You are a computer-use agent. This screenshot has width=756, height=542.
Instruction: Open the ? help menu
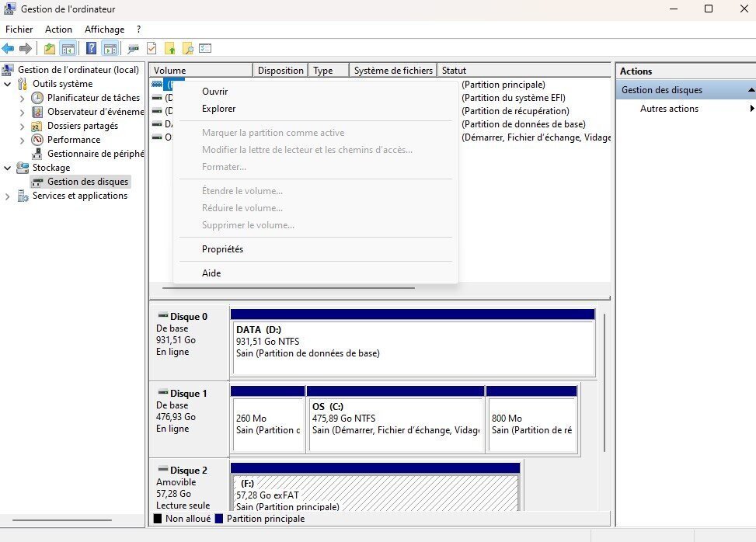tap(138, 30)
